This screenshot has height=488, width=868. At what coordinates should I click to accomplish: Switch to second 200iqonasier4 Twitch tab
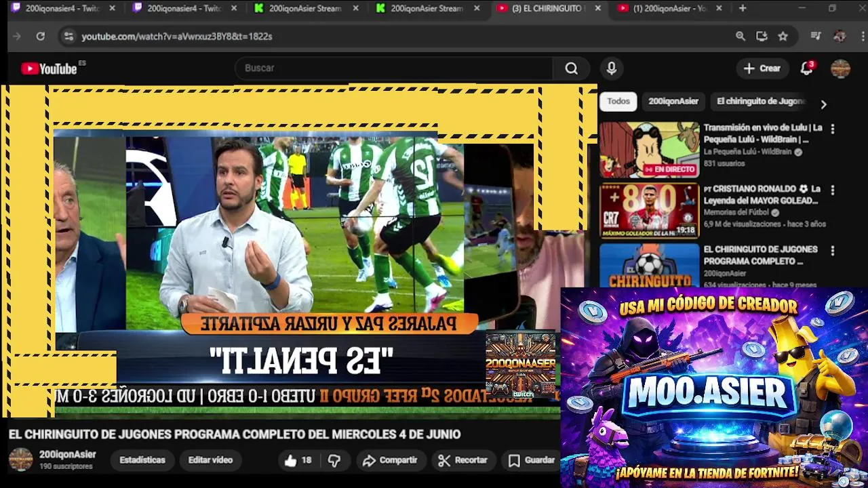click(183, 8)
